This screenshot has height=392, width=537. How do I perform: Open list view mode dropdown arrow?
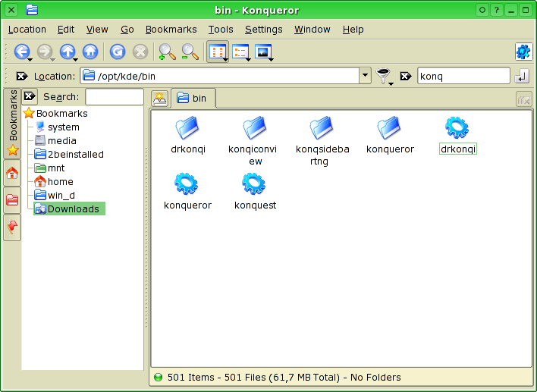pos(248,60)
